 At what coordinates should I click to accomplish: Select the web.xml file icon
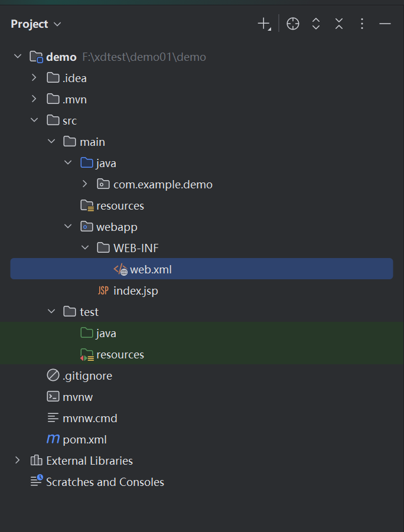[x=120, y=270]
